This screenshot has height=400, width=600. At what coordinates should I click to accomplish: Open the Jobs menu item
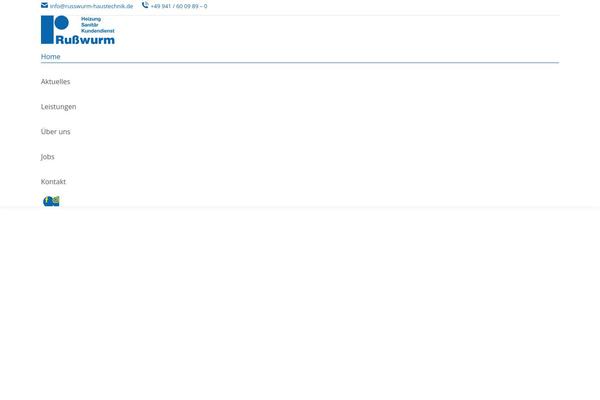coord(47,157)
